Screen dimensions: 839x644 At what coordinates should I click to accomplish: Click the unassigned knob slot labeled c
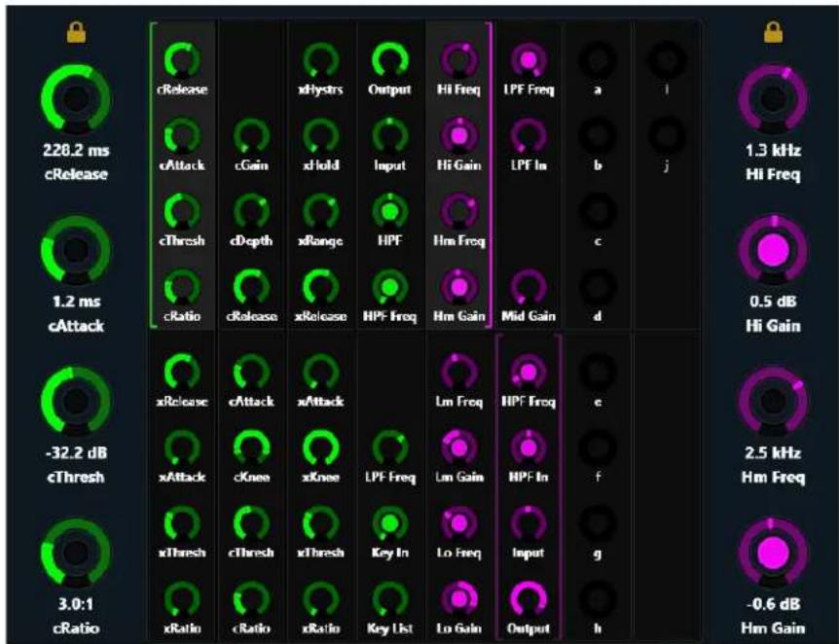598,212
